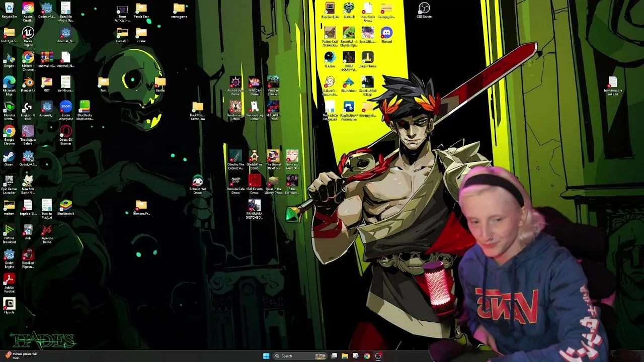Screen dimensions: 644x362
Task: Open Nine Sols Battle desktop icon
Action: coord(28,184)
